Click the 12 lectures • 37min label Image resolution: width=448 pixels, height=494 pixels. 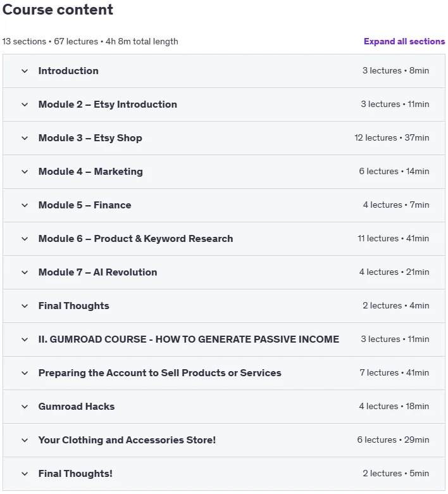(392, 137)
